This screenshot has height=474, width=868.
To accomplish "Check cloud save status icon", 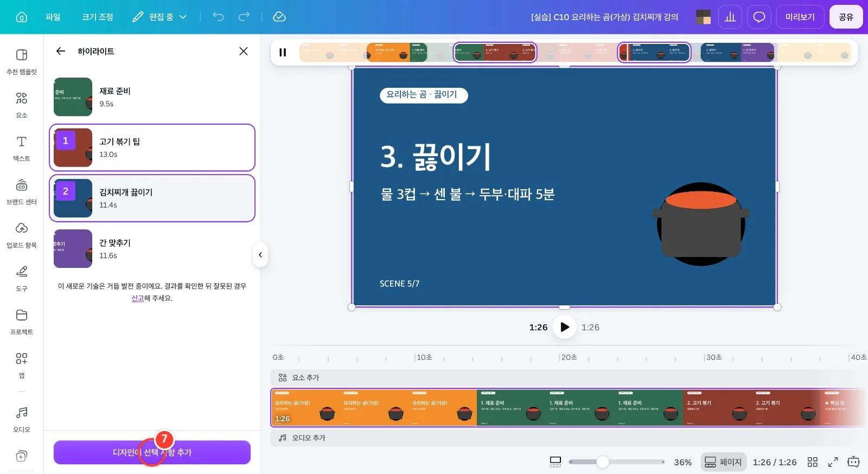I will coord(279,17).
